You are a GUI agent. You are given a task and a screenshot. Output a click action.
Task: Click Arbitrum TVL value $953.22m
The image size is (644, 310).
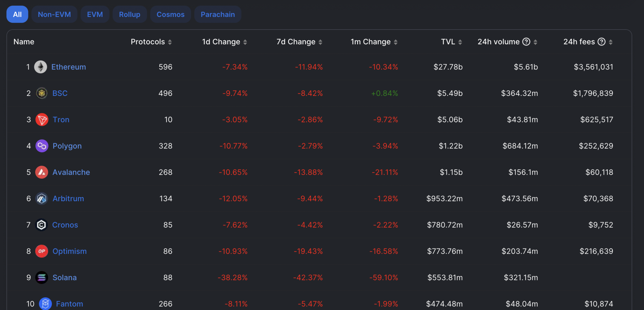tap(445, 198)
